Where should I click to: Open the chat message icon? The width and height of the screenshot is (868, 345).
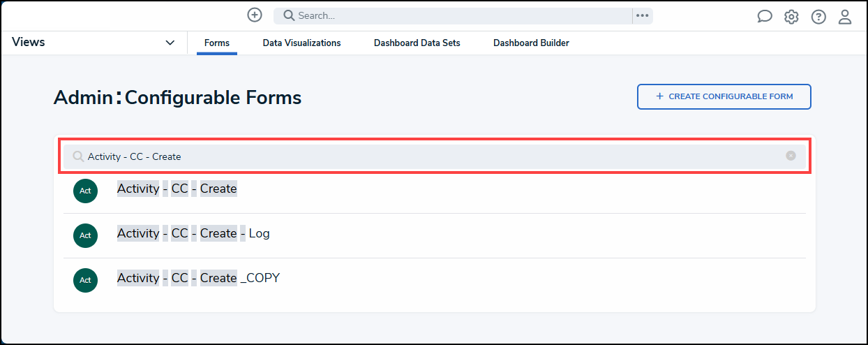tap(765, 17)
